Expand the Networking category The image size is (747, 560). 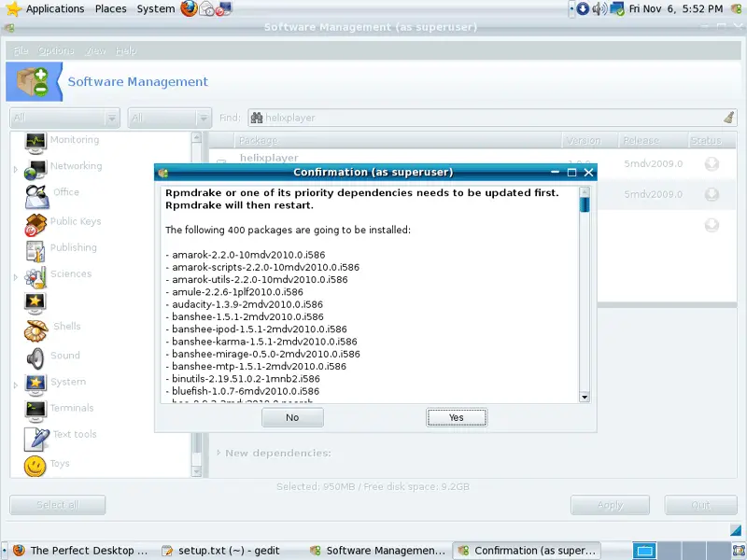[16, 169]
